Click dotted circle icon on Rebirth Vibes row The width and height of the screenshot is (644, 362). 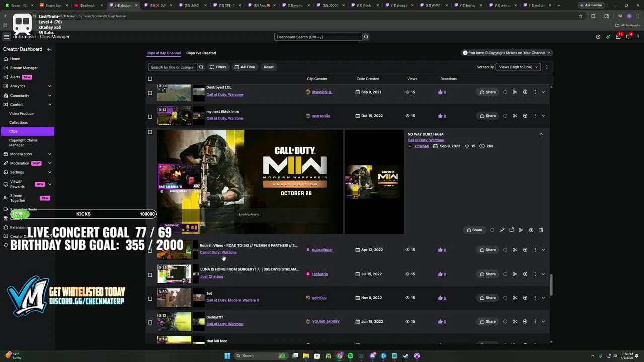[505, 250]
